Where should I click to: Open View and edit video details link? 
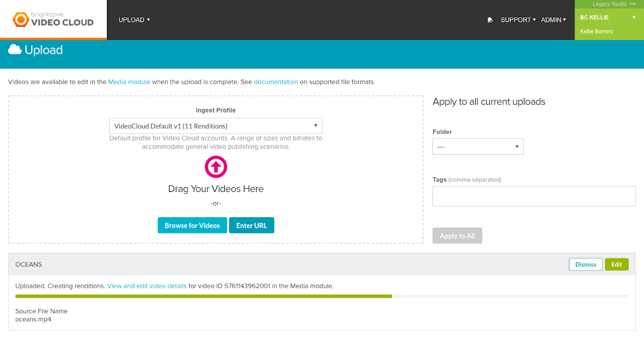[x=147, y=286]
